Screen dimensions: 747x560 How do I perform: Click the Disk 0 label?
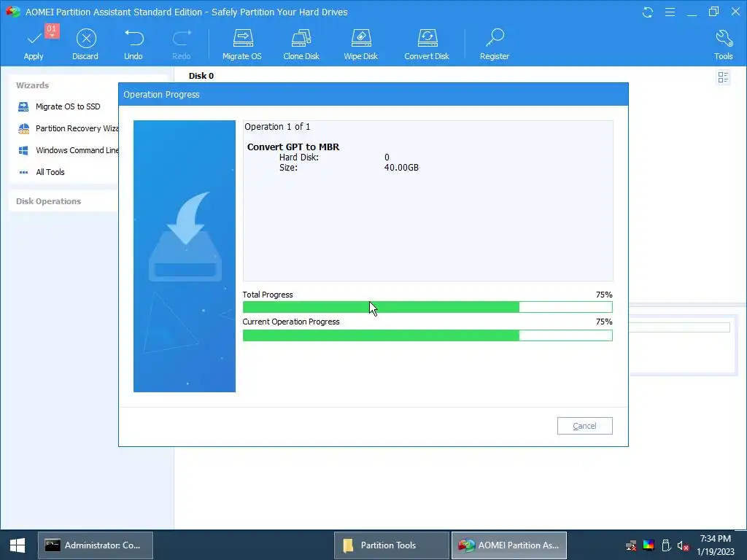tap(201, 76)
